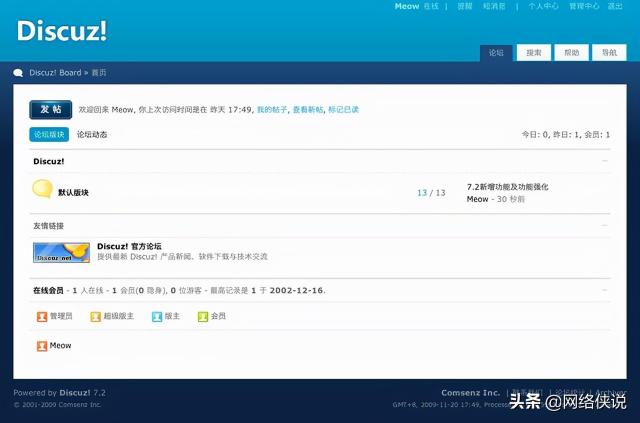Click the yellow bubble icon of 默认版块
The height and width of the screenshot is (423, 640).
tap(42, 189)
